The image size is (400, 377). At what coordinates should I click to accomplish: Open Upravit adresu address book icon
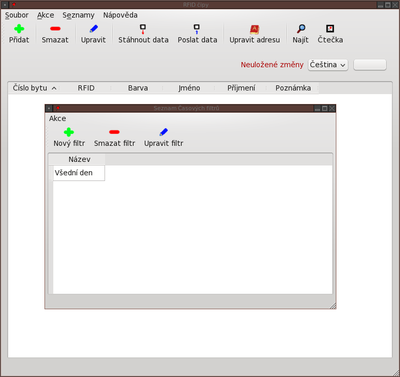point(255,29)
